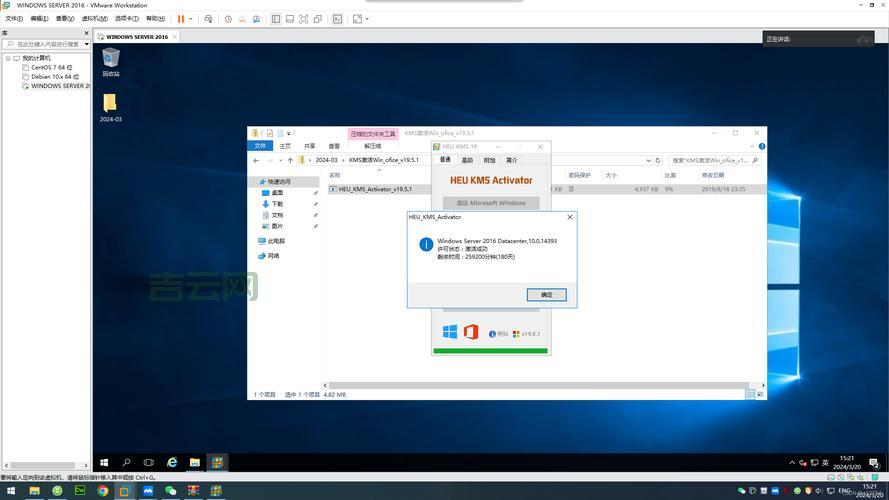Select 下载 in the quick access pane
889x500 pixels.
pyautogui.click(x=277, y=203)
